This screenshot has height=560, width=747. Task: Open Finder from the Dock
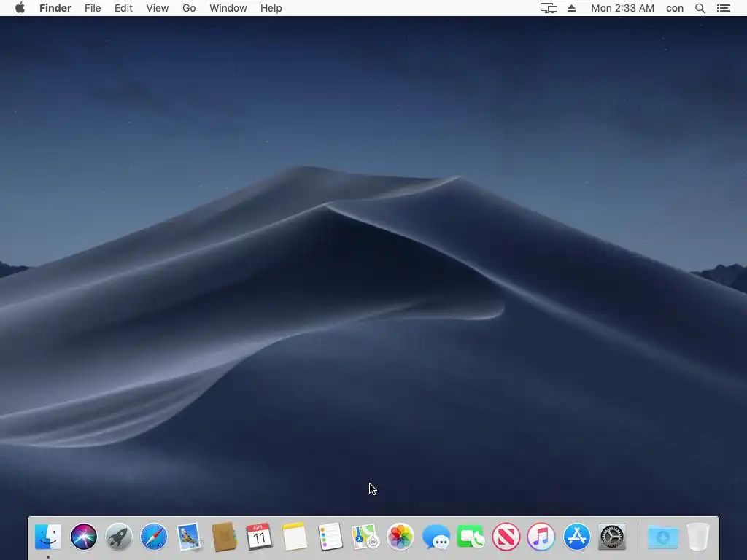click(x=48, y=537)
